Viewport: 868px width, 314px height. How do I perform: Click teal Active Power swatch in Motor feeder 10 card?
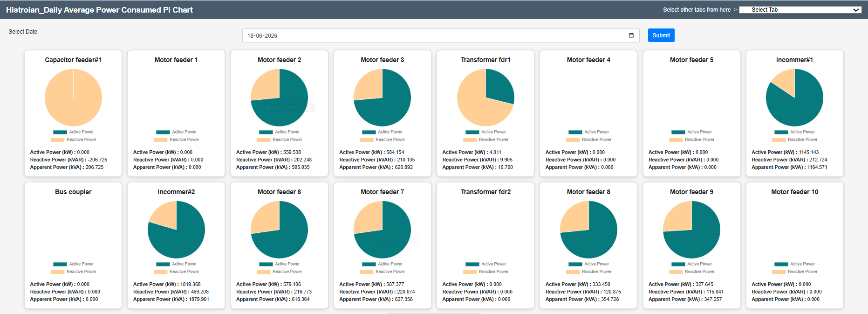pyautogui.click(x=781, y=264)
